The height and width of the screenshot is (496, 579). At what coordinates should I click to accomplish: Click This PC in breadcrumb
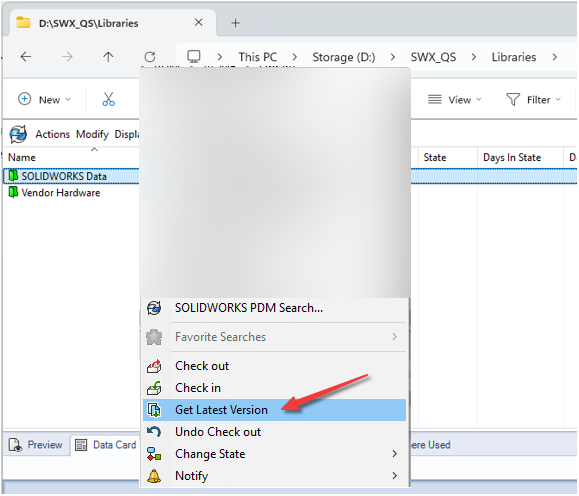click(258, 57)
